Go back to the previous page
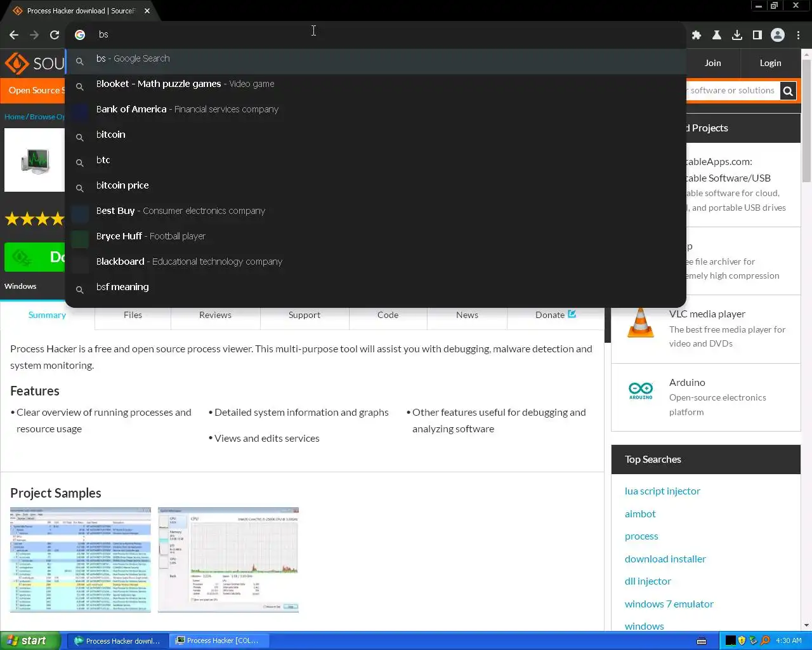The image size is (812, 650). point(14,35)
